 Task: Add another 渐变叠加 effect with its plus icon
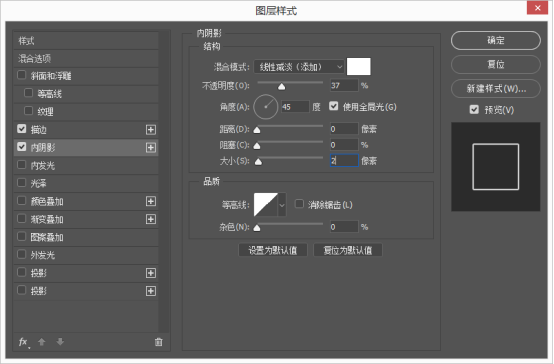tap(151, 219)
